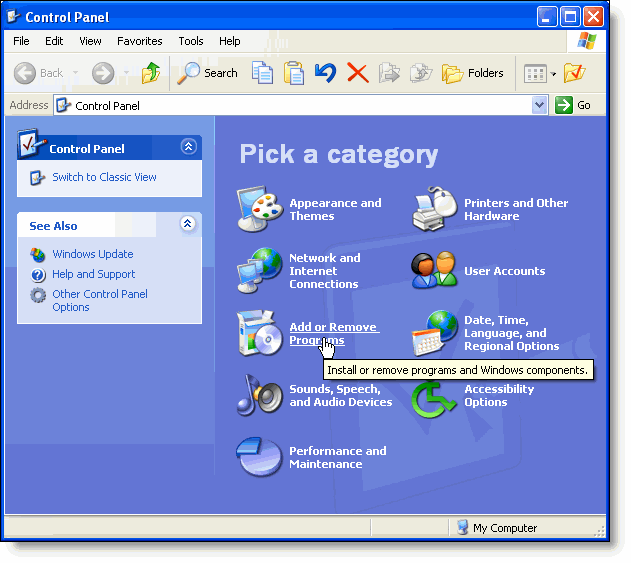Click the Printers and Other Hardware icon
631x563 pixels.
pos(435,208)
